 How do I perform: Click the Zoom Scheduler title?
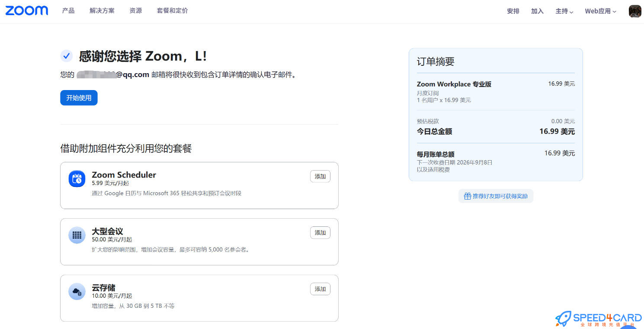click(x=124, y=175)
